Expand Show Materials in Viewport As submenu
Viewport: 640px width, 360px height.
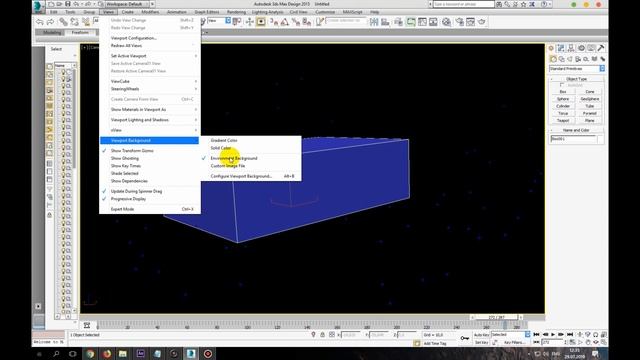[149, 110]
